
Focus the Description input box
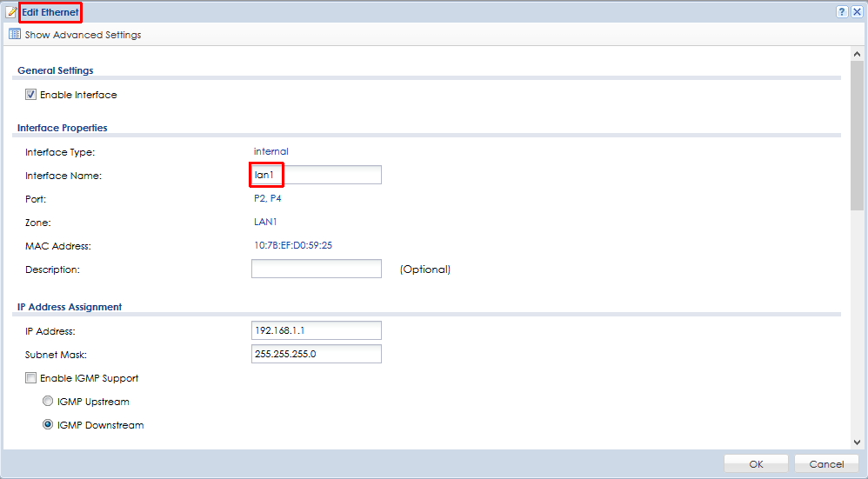tap(316, 269)
